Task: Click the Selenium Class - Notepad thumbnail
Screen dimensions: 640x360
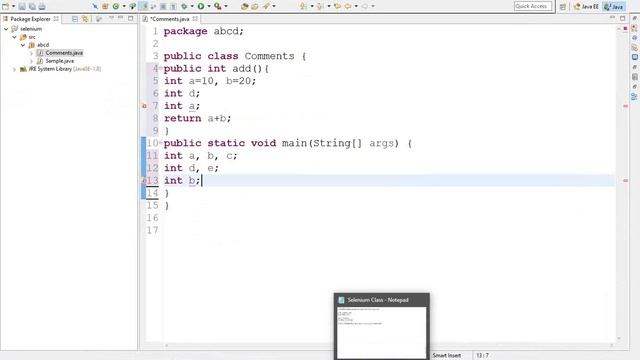Action: tap(382, 326)
